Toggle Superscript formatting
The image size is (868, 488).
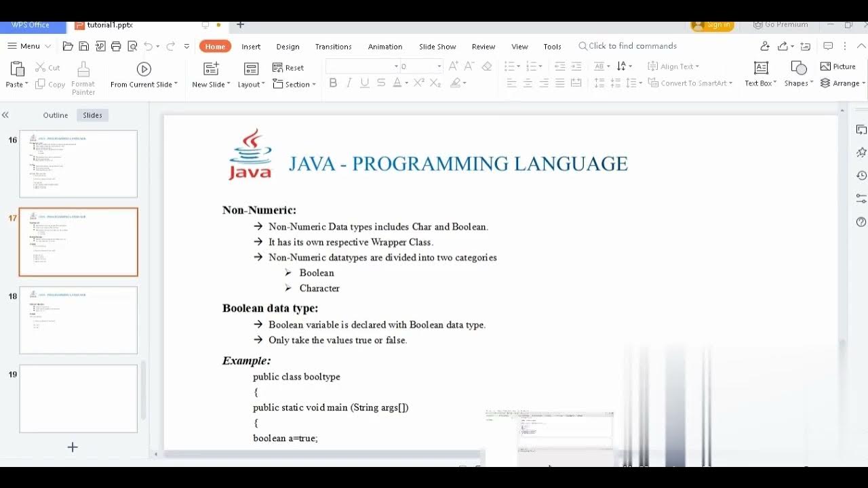(419, 83)
